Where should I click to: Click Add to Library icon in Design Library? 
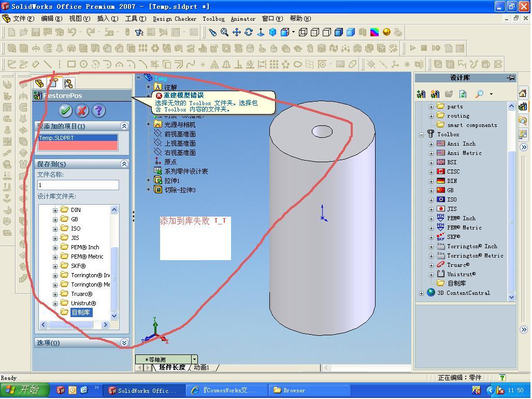point(421,94)
